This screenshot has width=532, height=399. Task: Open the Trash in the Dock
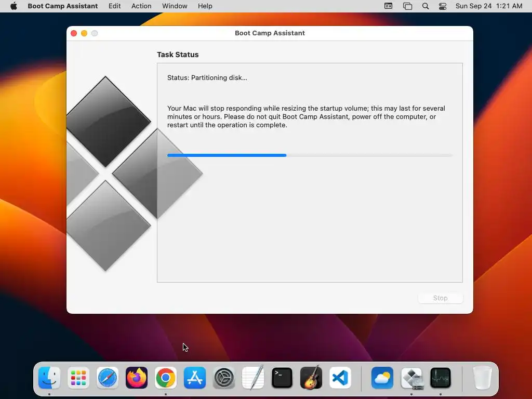pyautogui.click(x=482, y=378)
